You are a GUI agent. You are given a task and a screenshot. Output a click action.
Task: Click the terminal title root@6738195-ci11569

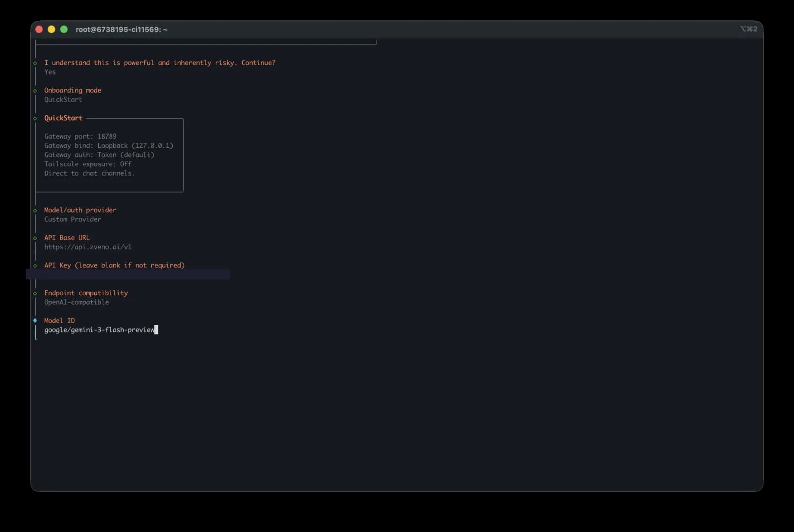coord(122,29)
